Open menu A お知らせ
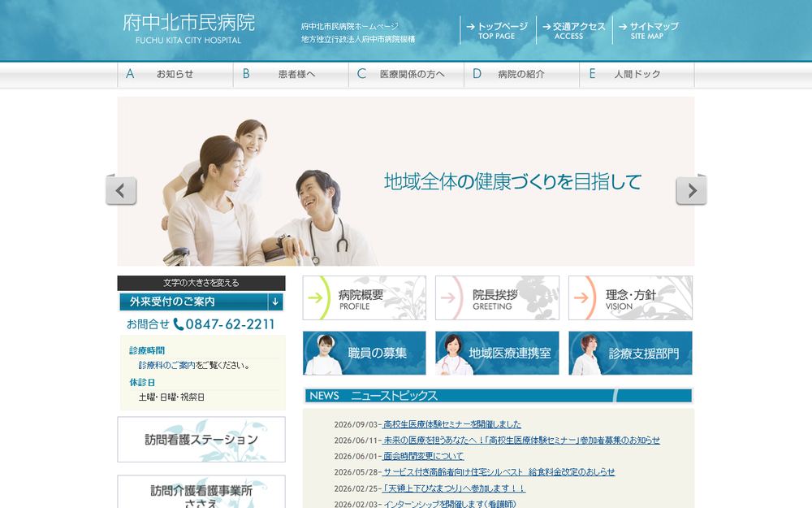812x508 pixels. [175, 74]
